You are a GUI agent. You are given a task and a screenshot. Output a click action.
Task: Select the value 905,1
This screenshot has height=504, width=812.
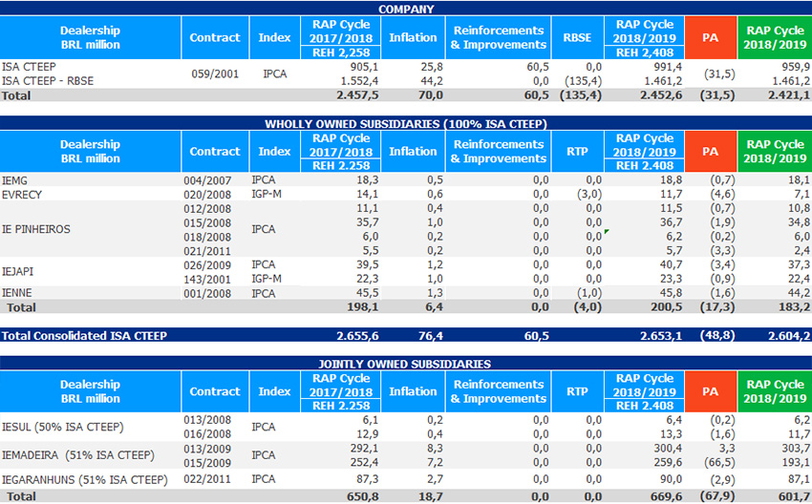coord(364,67)
